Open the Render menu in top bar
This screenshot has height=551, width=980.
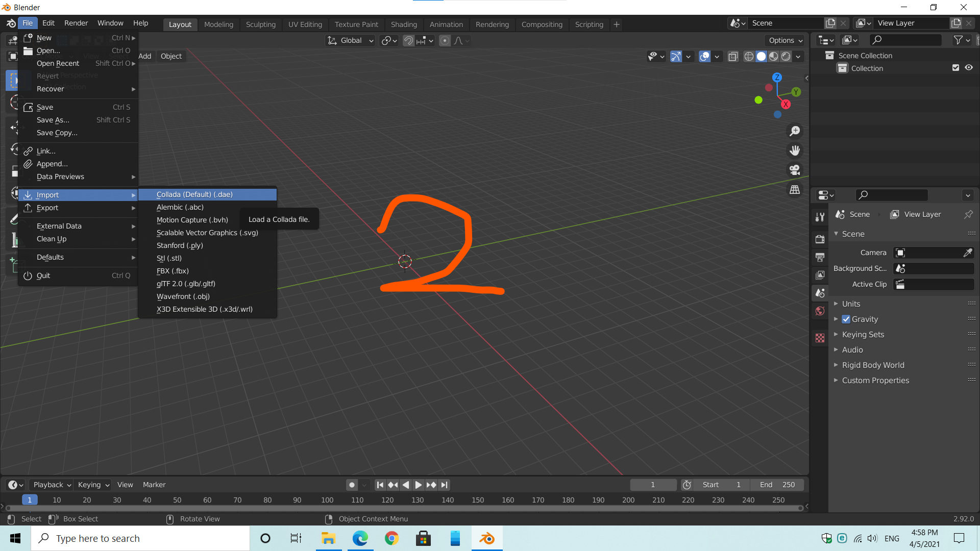(76, 23)
